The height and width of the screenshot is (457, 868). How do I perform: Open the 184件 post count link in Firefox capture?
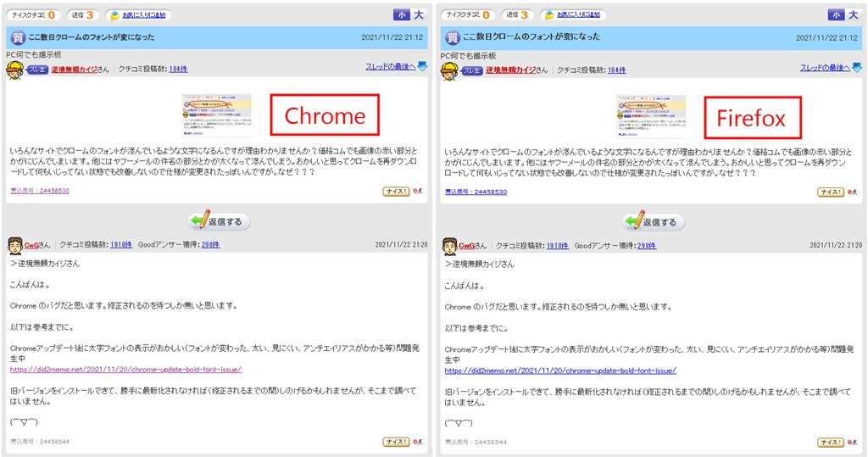coord(617,70)
